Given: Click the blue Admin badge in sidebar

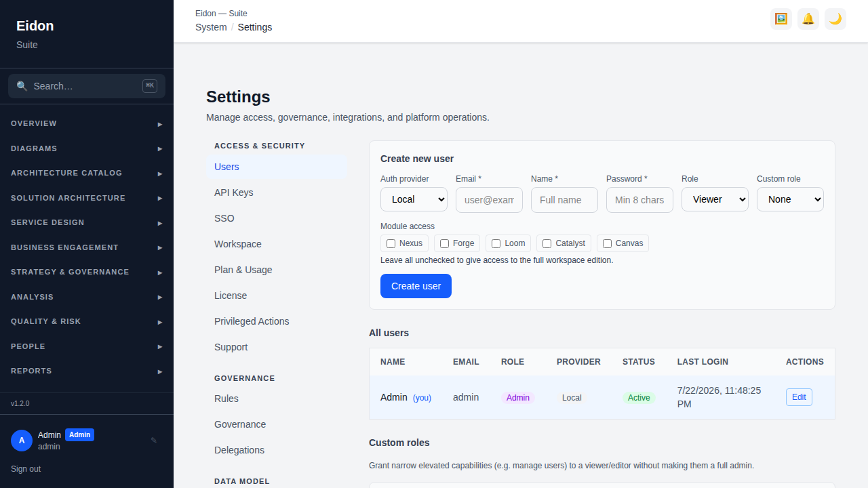Looking at the screenshot, I should tap(79, 435).
